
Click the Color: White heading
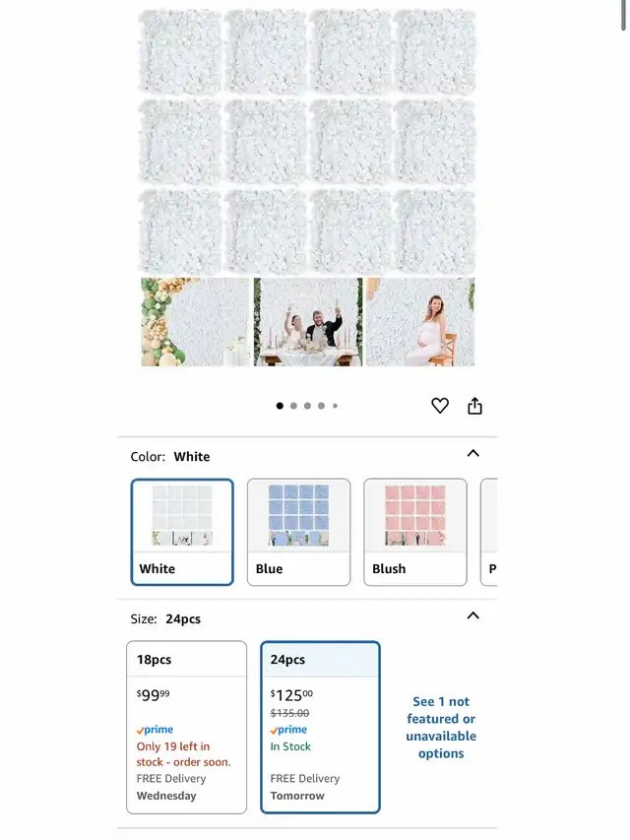170,456
